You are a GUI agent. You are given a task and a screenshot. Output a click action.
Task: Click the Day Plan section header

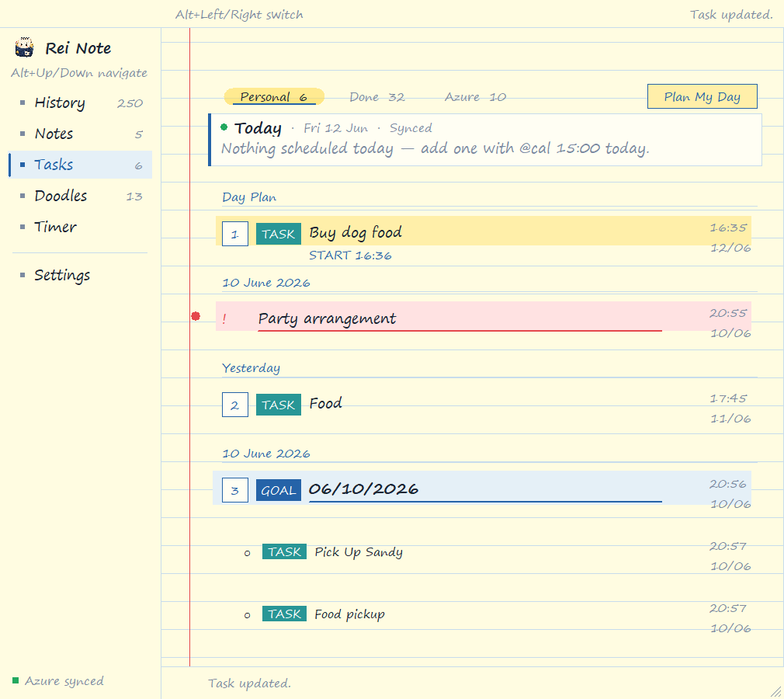tap(249, 197)
